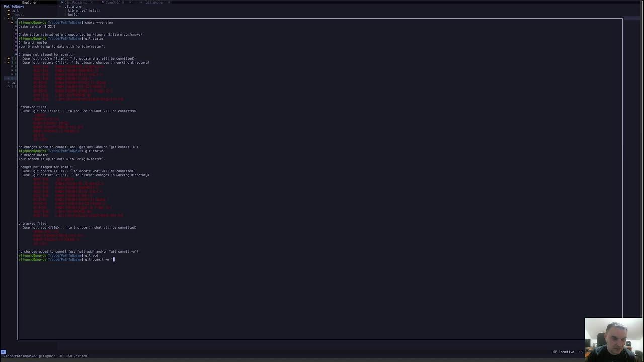Screen dimensions: 644x362
Task: Select the PathToQuake root folder
Action: (x=14, y=7)
